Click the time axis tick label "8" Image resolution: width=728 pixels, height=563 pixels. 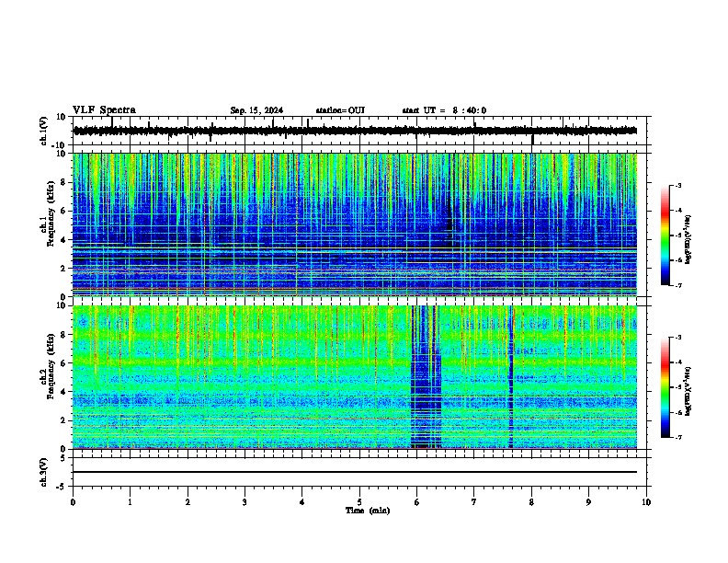click(531, 502)
